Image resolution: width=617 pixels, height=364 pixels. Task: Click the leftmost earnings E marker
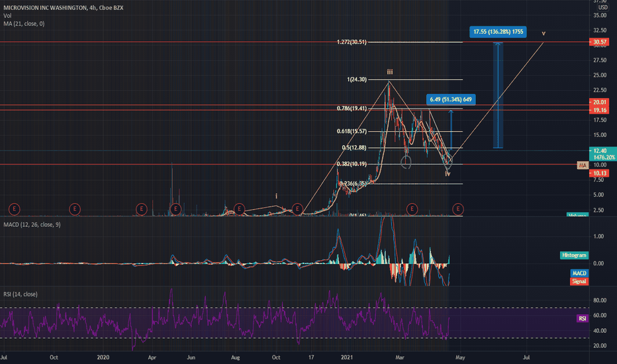(x=14, y=209)
